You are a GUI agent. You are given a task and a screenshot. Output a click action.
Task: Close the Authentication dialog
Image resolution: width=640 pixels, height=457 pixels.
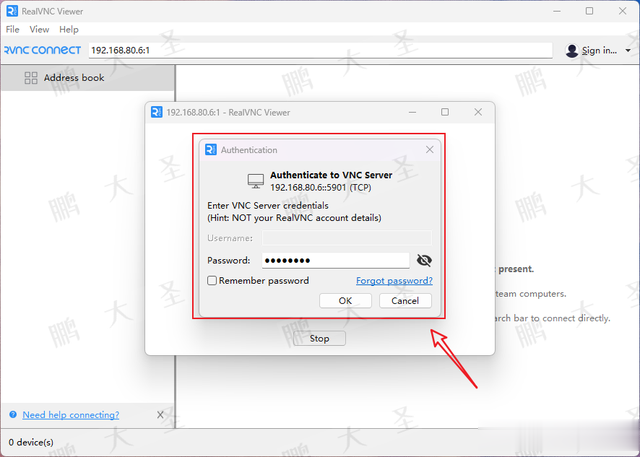tap(429, 150)
